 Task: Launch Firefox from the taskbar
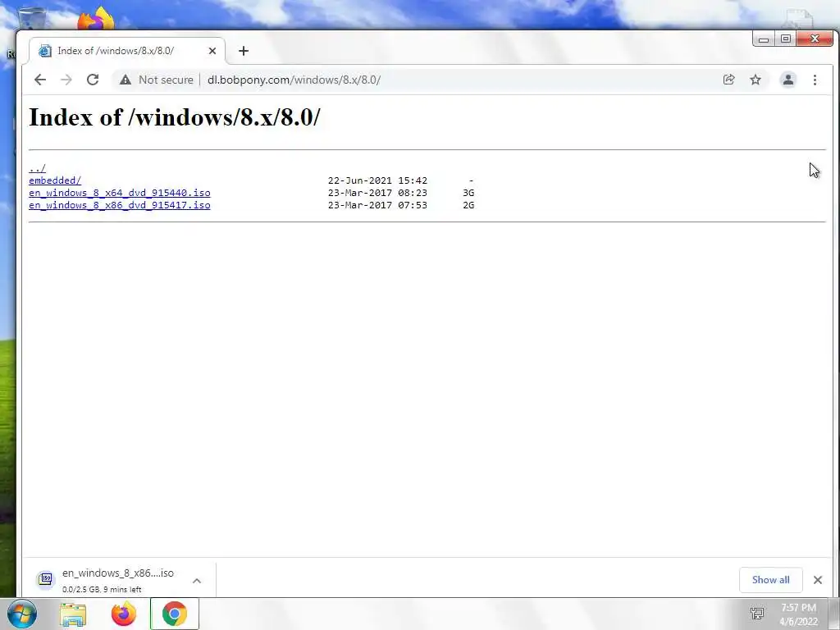[x=124, y=614]
